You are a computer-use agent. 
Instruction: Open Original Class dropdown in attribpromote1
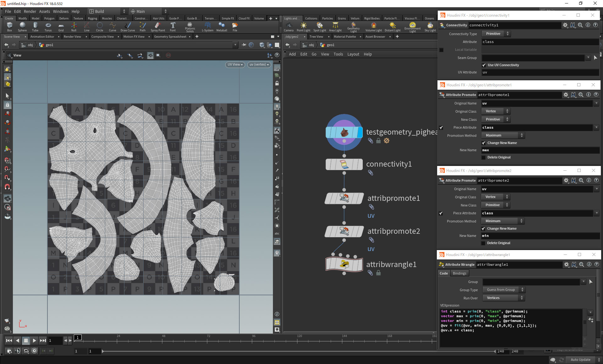(x=496, y=111)
